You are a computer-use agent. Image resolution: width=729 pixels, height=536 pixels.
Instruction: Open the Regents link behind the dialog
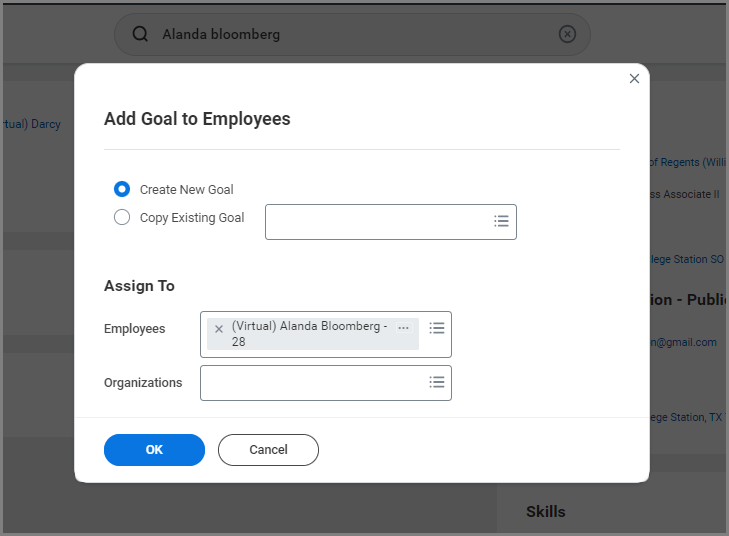click(688, 162)
